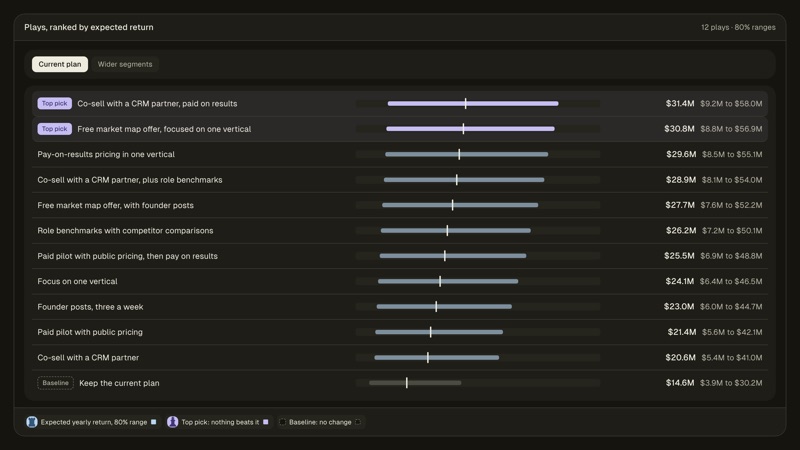The width and height of the screenshot is (800, 450).
Task: Select Role benchmarks with competitor comparisons row
Action: tap(399, 231)
